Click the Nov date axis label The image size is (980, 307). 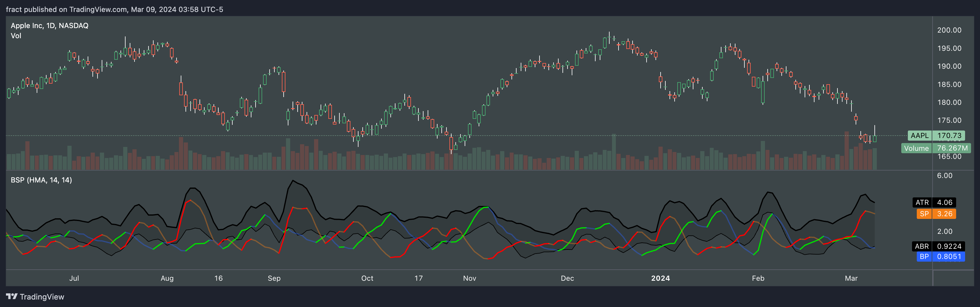[x=469, y=278]
